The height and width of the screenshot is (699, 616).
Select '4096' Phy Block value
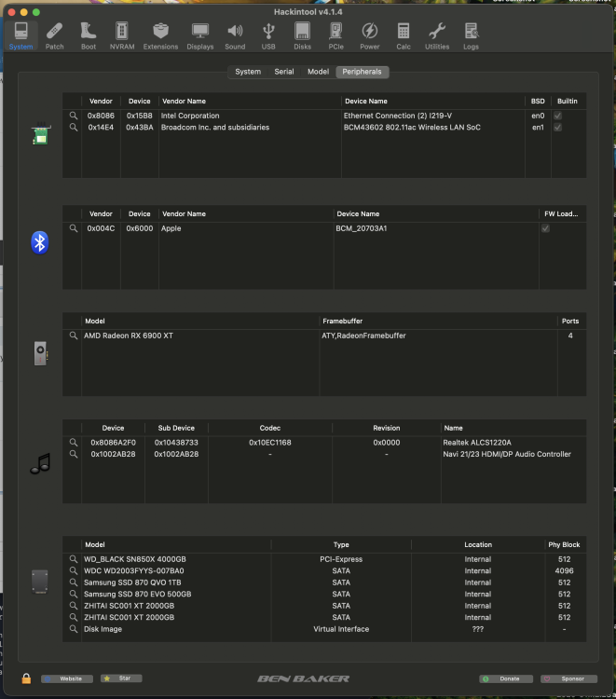tap(565, 570)
